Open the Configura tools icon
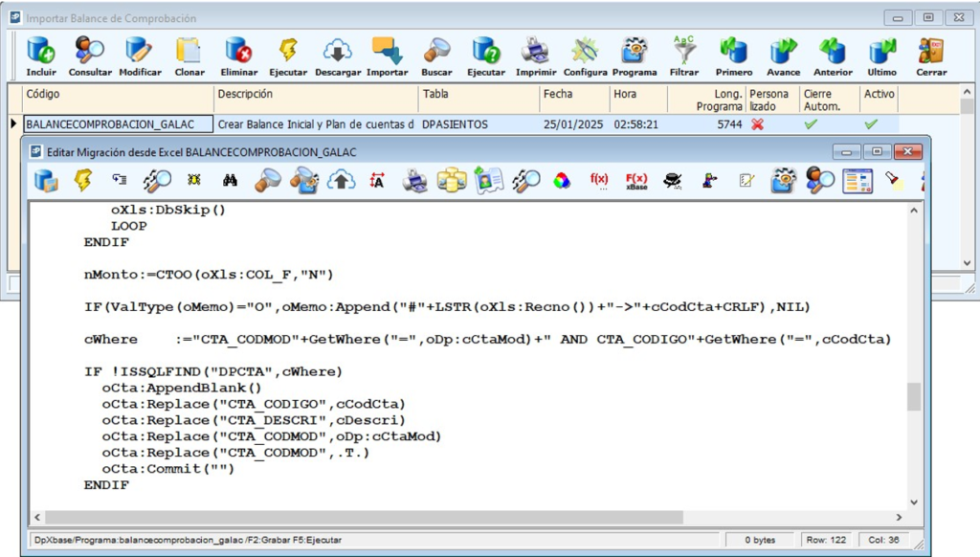This screenshot has width=980, height=557. click(x=585, y=56)
